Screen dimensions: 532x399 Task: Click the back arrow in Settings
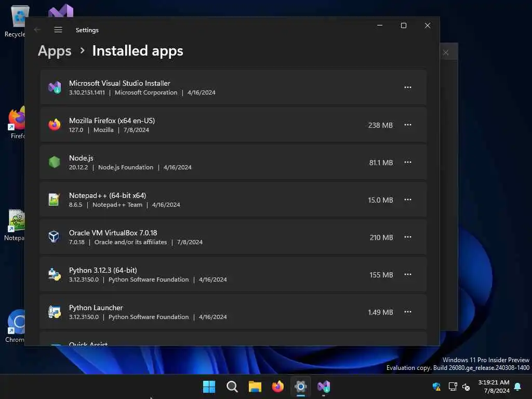(x=37, y=30)
